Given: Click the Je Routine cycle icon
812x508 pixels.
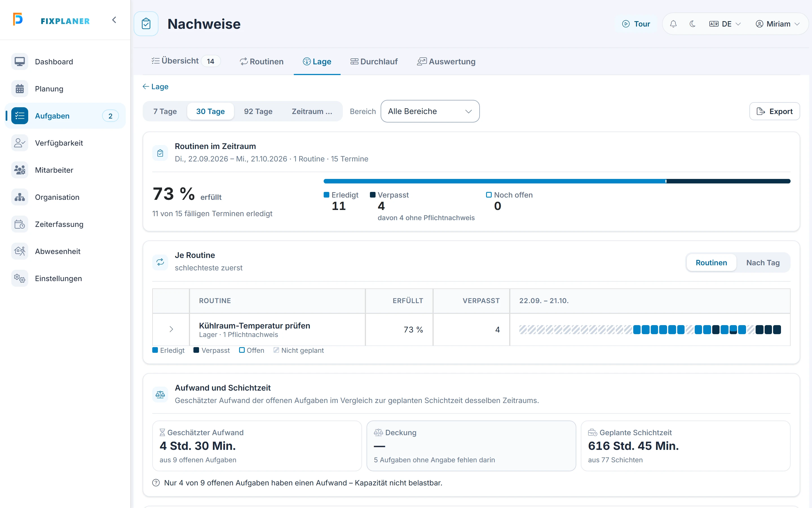Looking at the screenshot, I should [160, 262].
